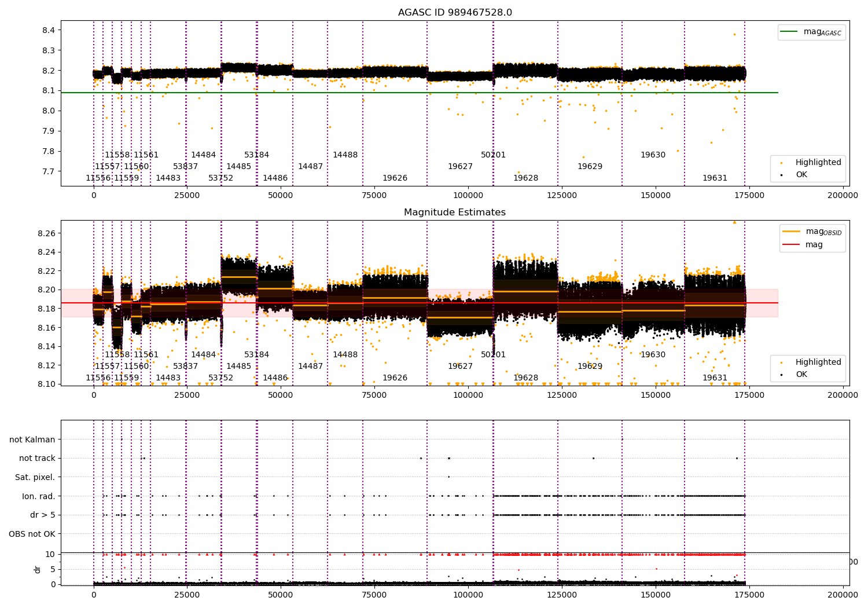Screen dimensions: 868x608
Task: Click obsid label 19626 in top plot
Action: (x=395, y=178)
